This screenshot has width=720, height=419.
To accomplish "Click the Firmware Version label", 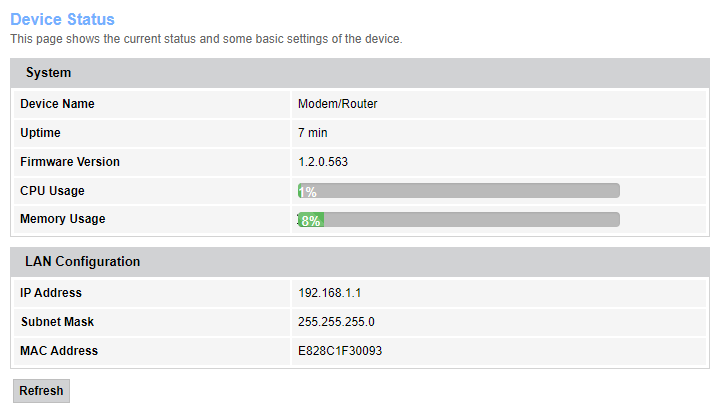I will (x=70, y=162).
